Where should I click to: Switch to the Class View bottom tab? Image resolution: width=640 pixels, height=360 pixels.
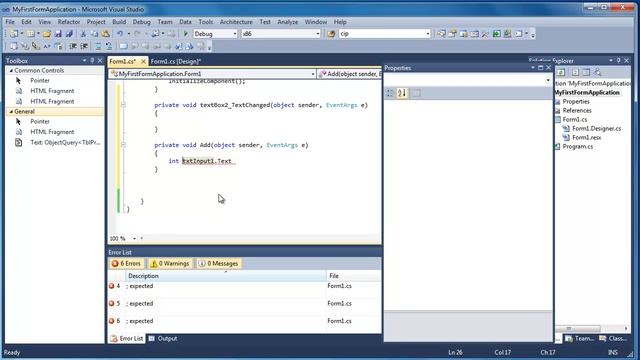click(613, 338)
